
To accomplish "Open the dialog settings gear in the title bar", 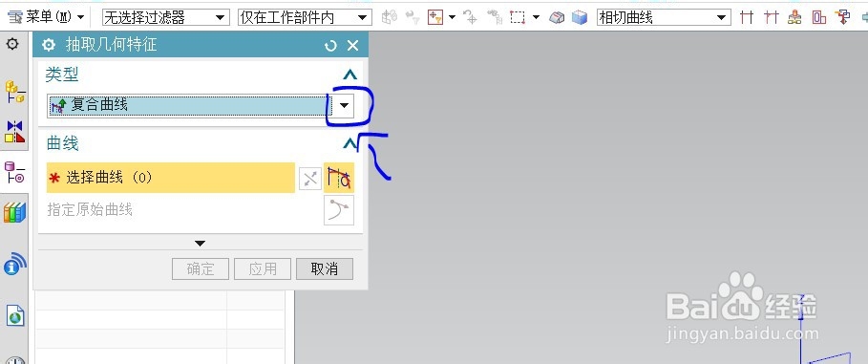I will (x=49, y=46).
